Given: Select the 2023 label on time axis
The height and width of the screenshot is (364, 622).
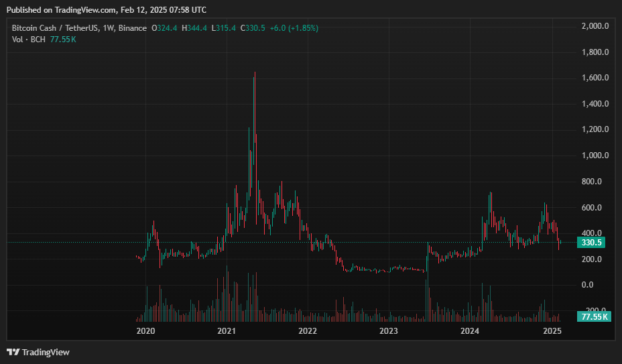Looking at the screenshot, I should (x=389, y=331).
